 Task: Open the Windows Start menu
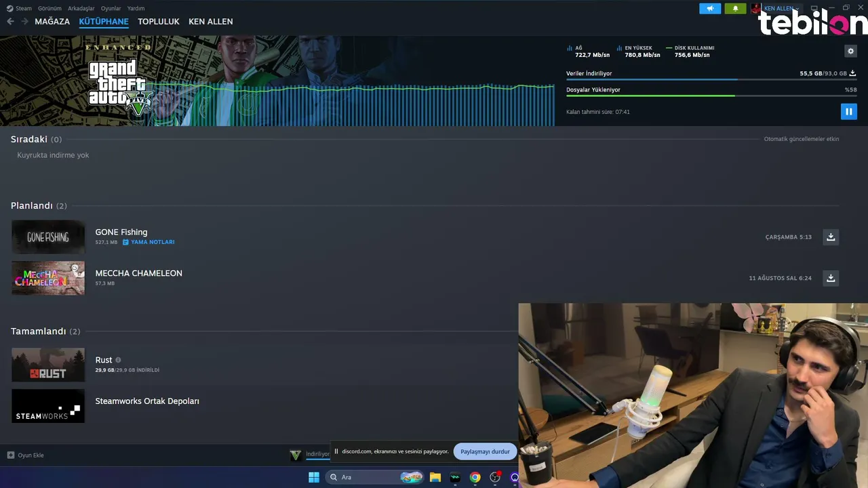tap(314, 477)
